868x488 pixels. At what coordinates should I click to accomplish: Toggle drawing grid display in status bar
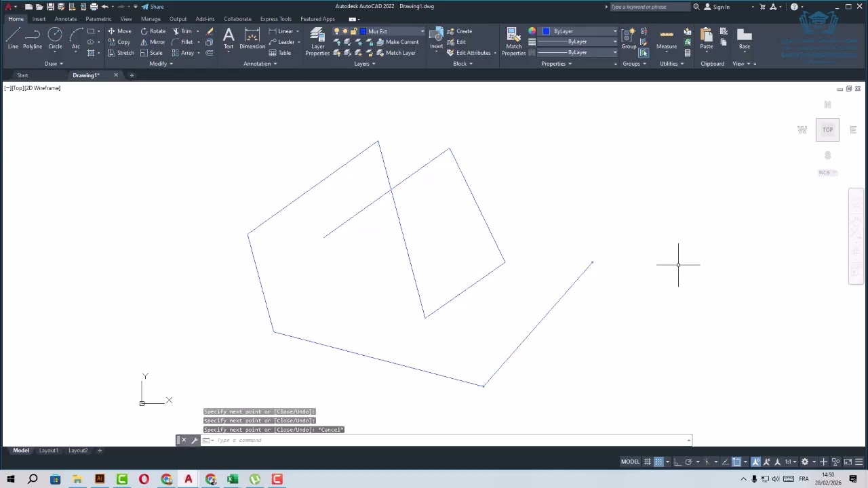[x=648, y=462]
